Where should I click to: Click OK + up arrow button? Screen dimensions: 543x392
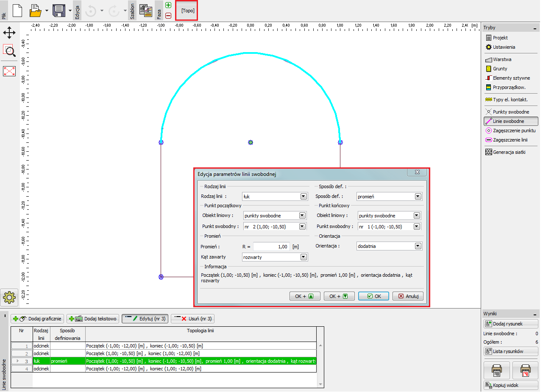tap(305, 296)
